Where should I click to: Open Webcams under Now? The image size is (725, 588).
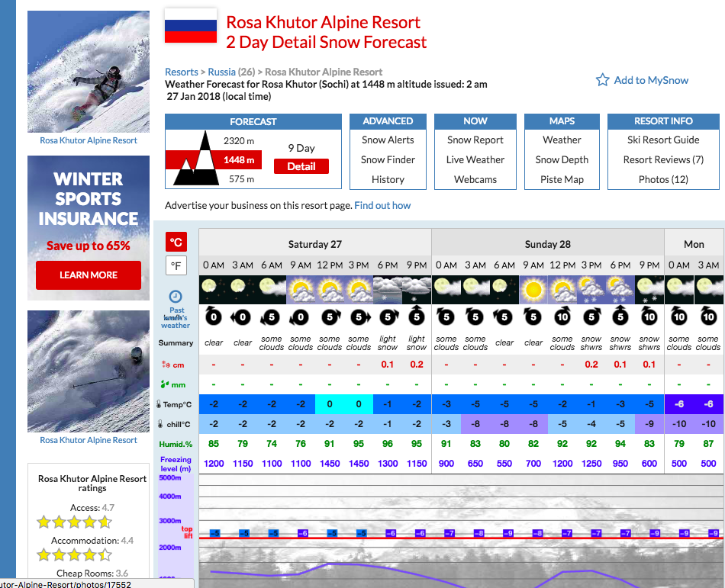coord(475,179)
